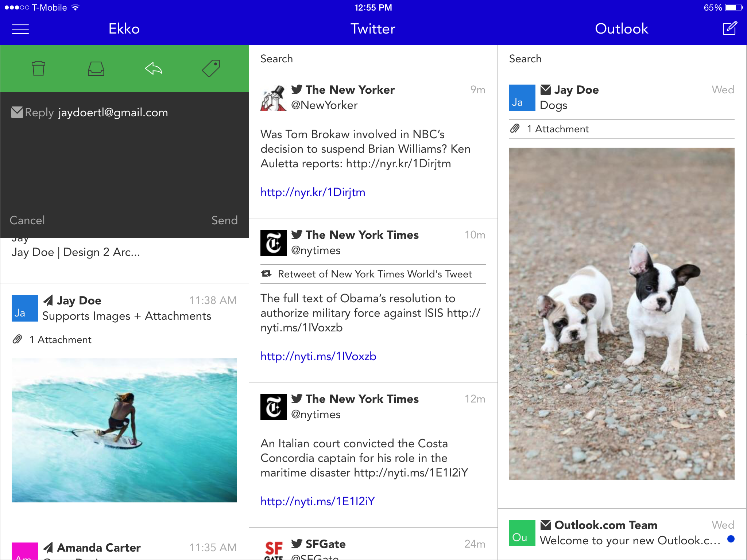Send the reply email
Viewport: 747px width, 560px height.
pyautogui.click(x=224, y=220)
